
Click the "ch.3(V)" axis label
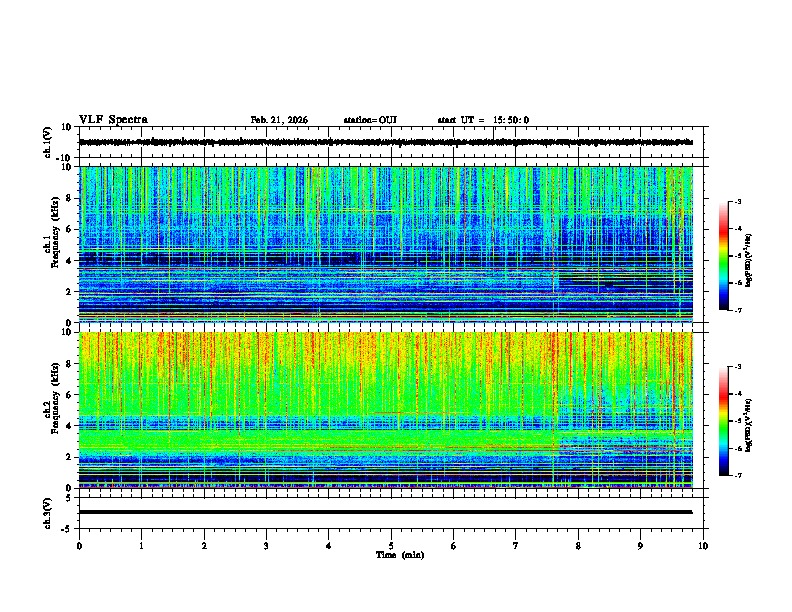[x=48, y=513]
